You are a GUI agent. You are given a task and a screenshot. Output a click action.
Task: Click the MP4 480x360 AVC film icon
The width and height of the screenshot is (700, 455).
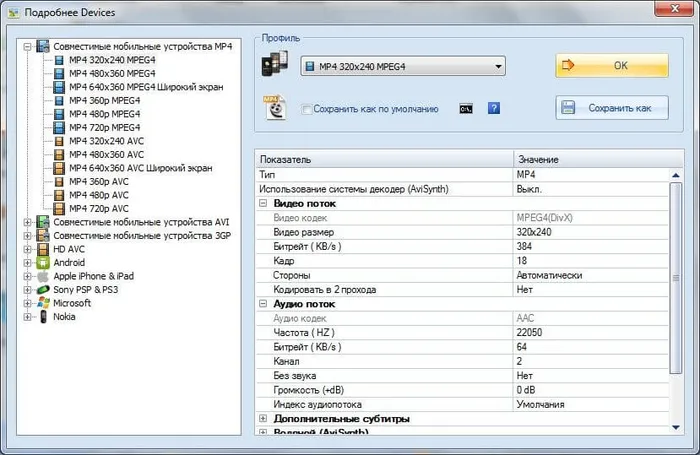click(x=59, y=154)
